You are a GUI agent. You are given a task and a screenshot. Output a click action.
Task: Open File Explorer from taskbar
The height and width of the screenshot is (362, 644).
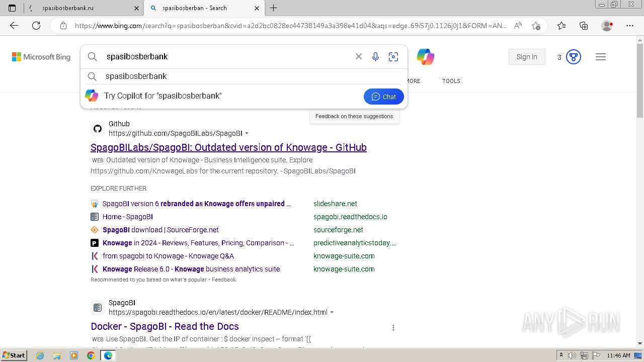57,355
